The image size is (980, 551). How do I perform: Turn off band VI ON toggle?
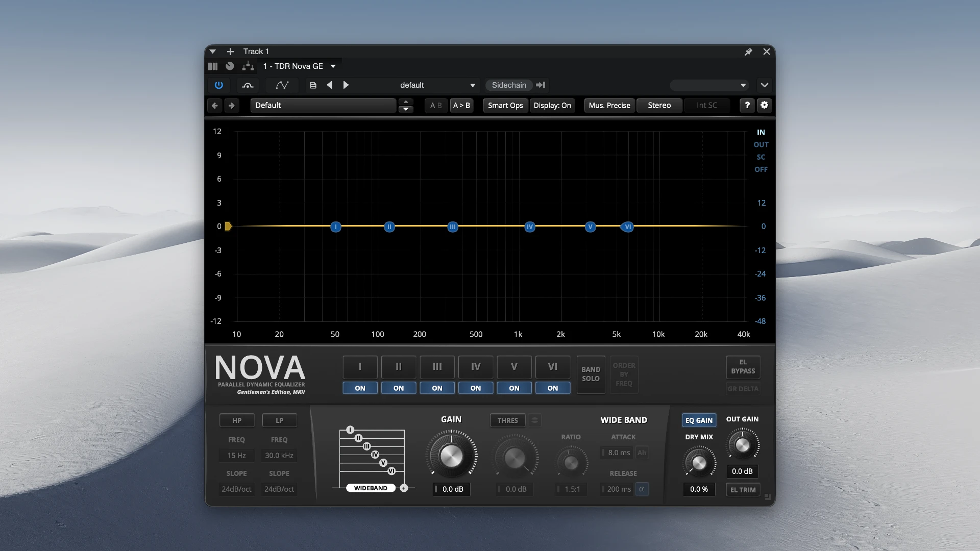[553, 388]
